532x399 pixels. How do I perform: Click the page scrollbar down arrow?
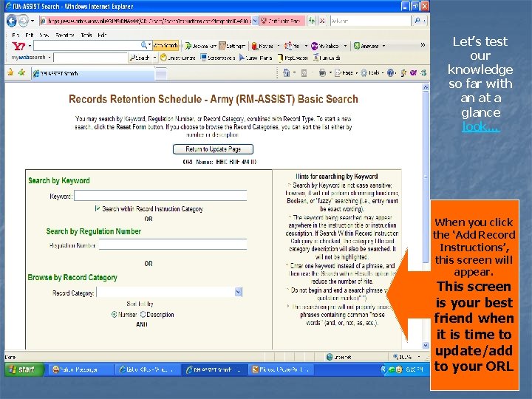pos(426,345)
